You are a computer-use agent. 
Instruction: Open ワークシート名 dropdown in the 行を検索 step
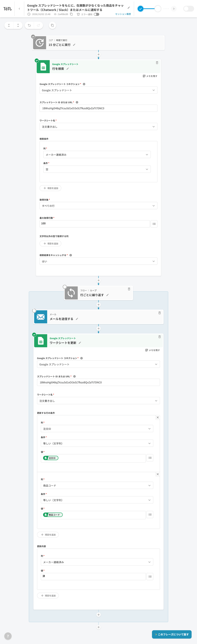pyautogui.click(x=98, y=127)
